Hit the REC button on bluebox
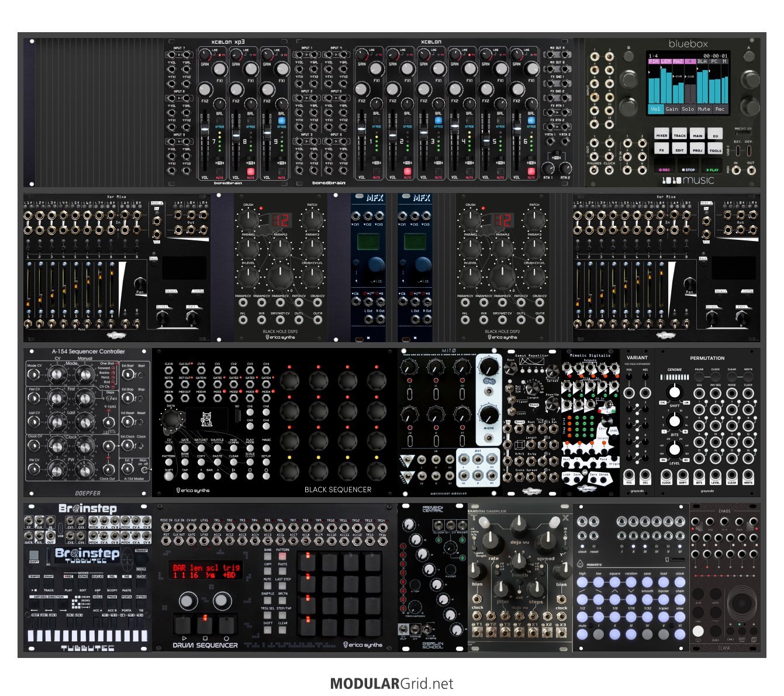The image size is (784, 696). [664, 170]
